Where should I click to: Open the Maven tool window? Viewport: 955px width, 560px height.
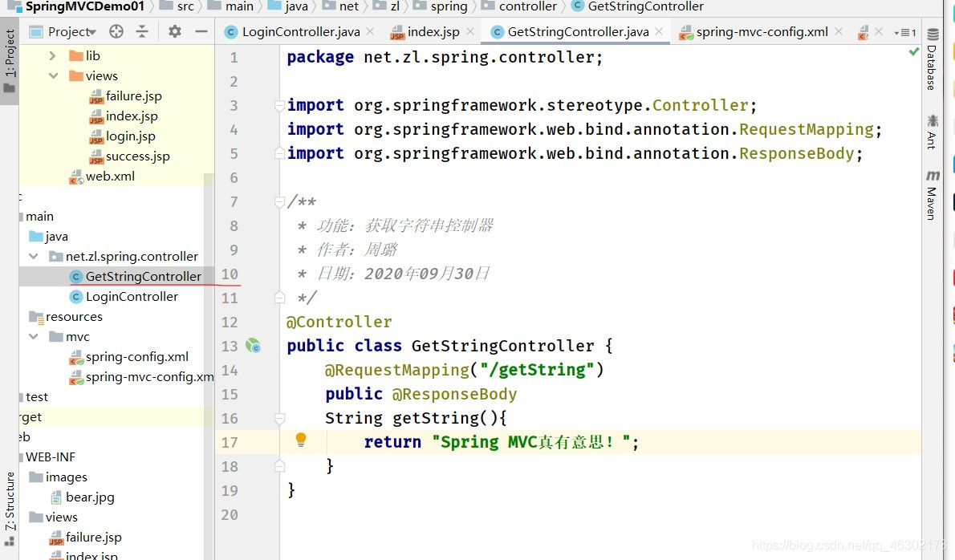tap(932, 195)
